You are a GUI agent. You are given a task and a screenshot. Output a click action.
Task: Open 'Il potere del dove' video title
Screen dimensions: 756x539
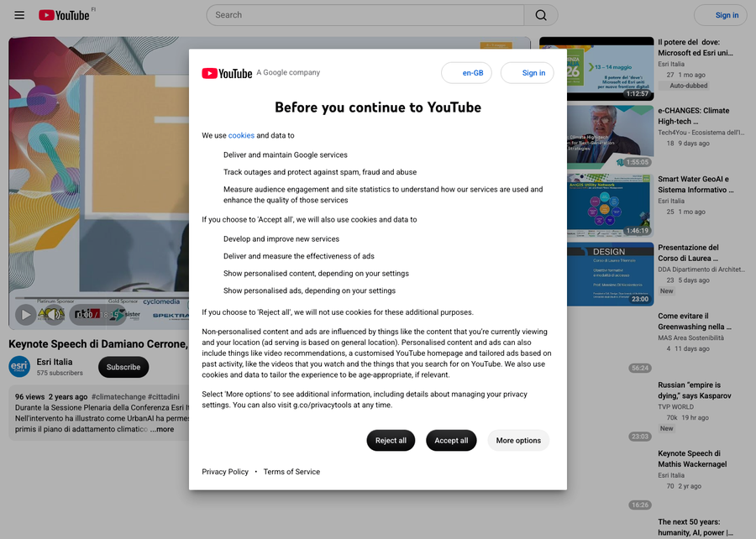[696, 48]
